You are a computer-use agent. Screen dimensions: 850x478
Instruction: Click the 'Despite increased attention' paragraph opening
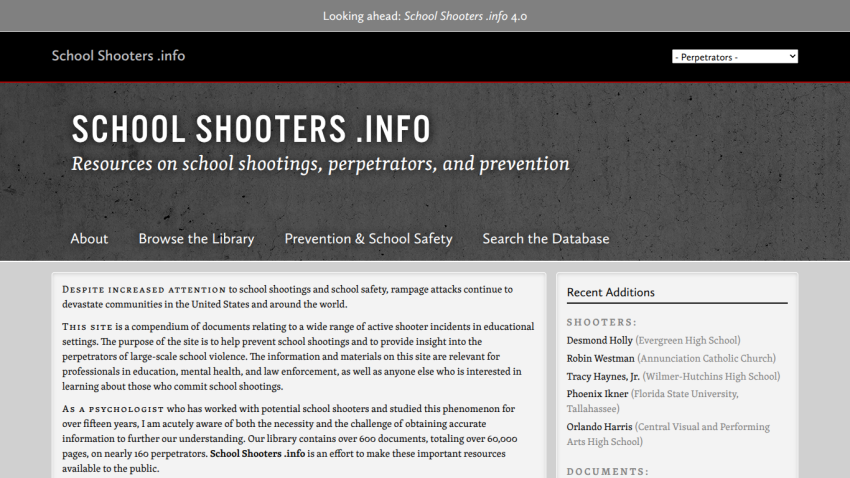pos(144,289)
